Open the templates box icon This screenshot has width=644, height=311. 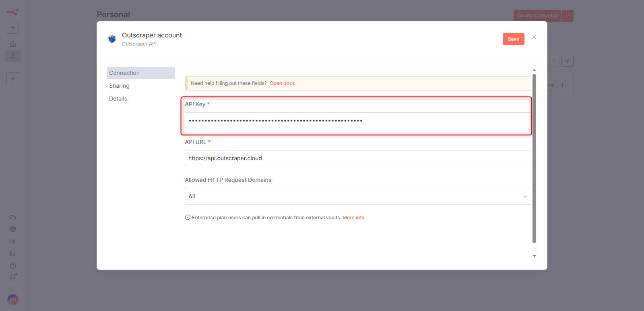tap(13, 229)
